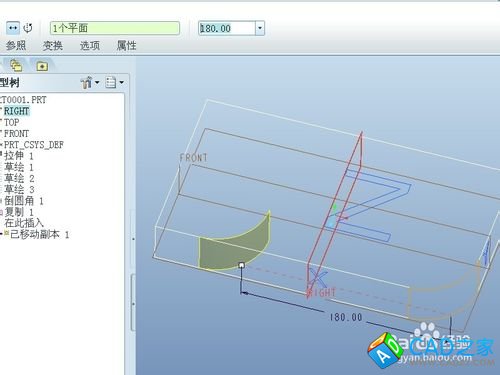Click the layers icon above model tree

[16, 65]
